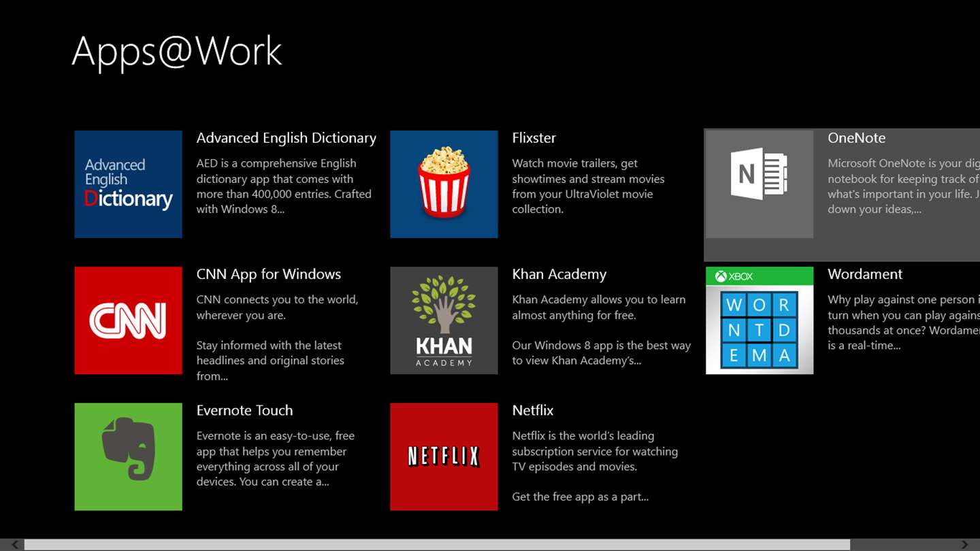
Task: Click the "Why play against one person" description
Action: tap(904, 322)
